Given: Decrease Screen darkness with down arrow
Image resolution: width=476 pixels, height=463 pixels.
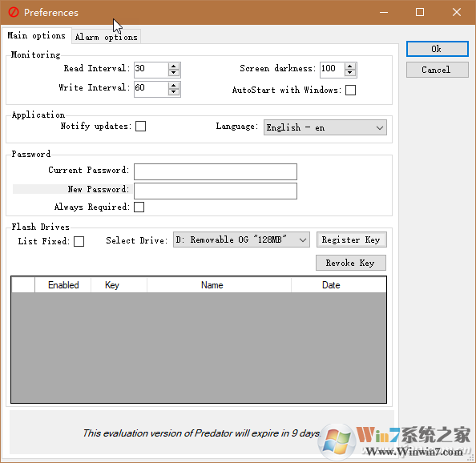Looking at the screenshot, I should click(349, 73).
